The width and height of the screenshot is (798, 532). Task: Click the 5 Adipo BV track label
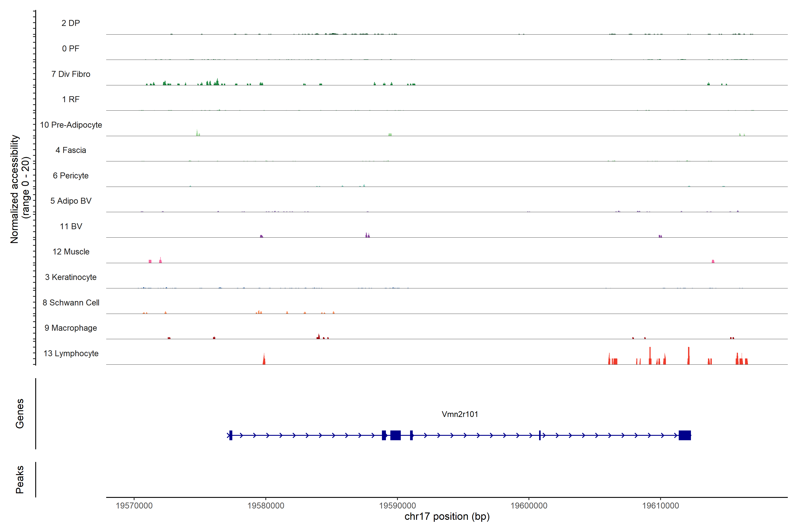70,201
